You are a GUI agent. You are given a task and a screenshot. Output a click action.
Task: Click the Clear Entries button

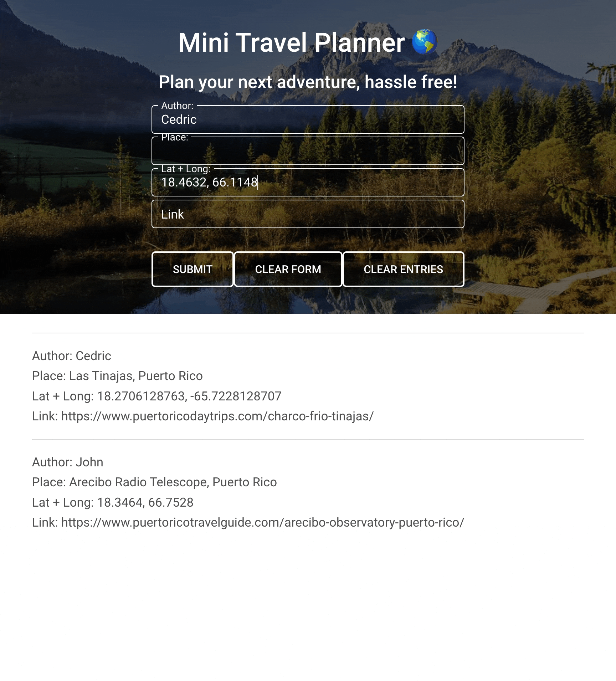click(403, 269)
